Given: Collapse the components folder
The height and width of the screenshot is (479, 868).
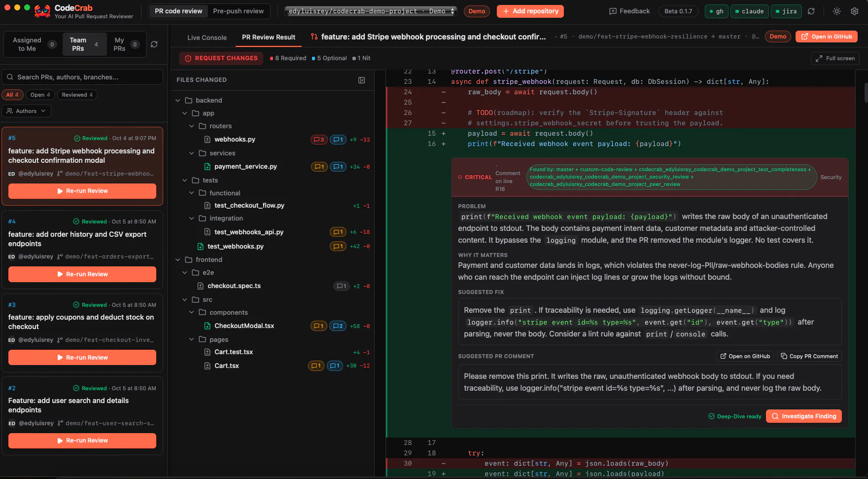Looking at the screenshot, I should pos(192,313).
